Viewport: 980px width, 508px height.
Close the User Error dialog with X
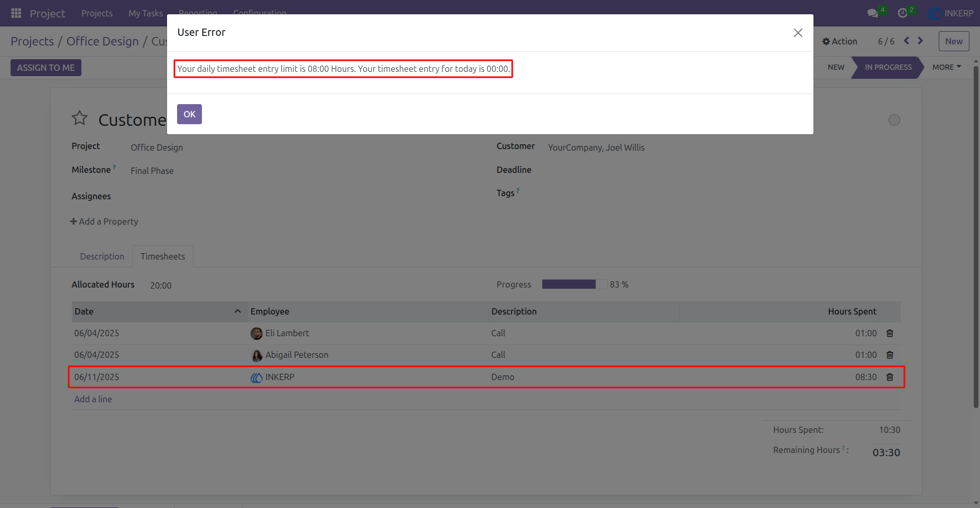point(798,33)
